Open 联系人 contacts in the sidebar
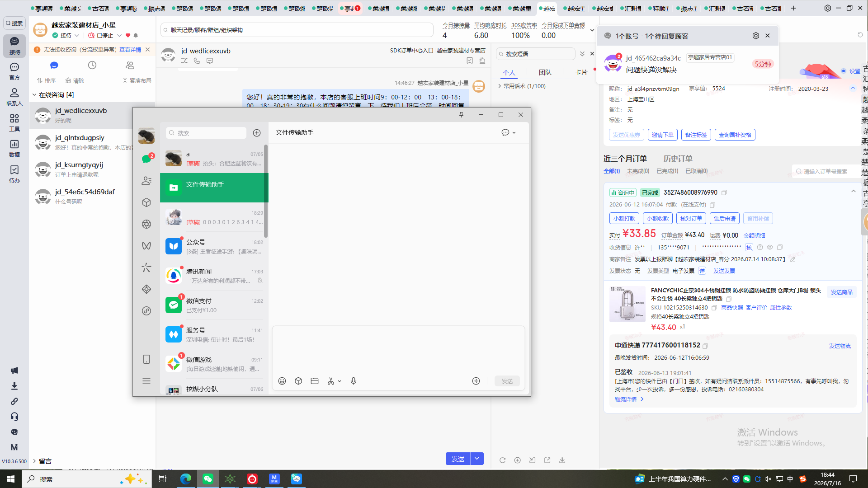Viewport: 868px width, 488px height. [14, 97]
